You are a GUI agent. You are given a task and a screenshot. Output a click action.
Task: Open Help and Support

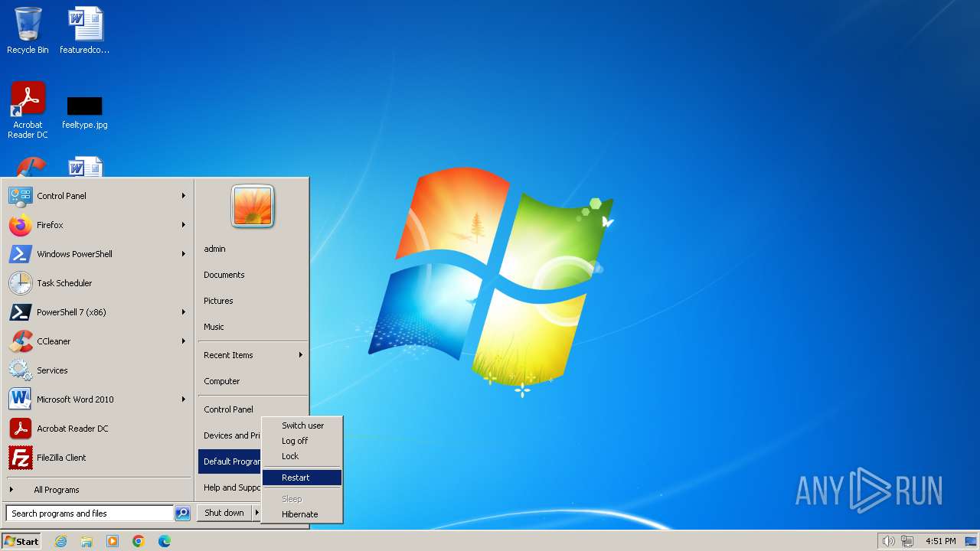(230, 487)
